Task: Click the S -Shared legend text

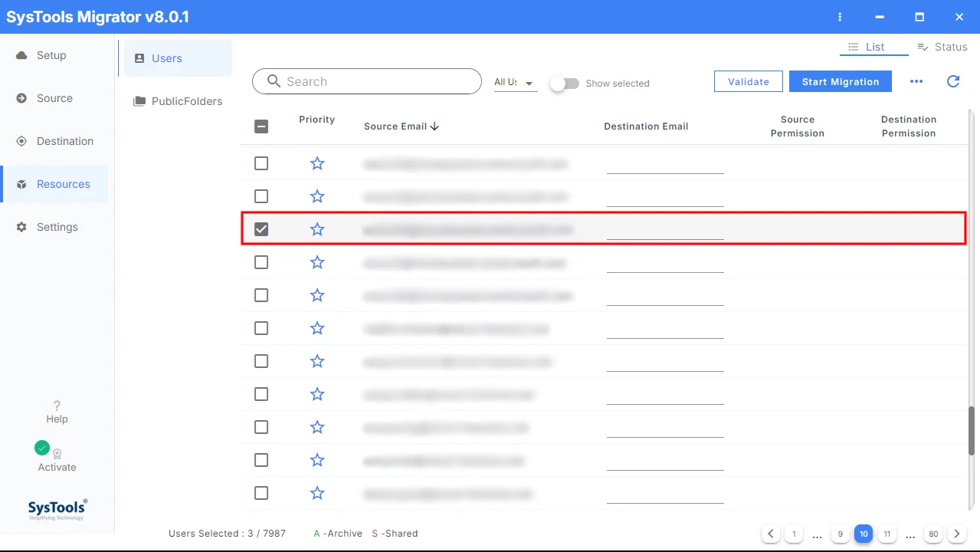Action: point(395,534)
